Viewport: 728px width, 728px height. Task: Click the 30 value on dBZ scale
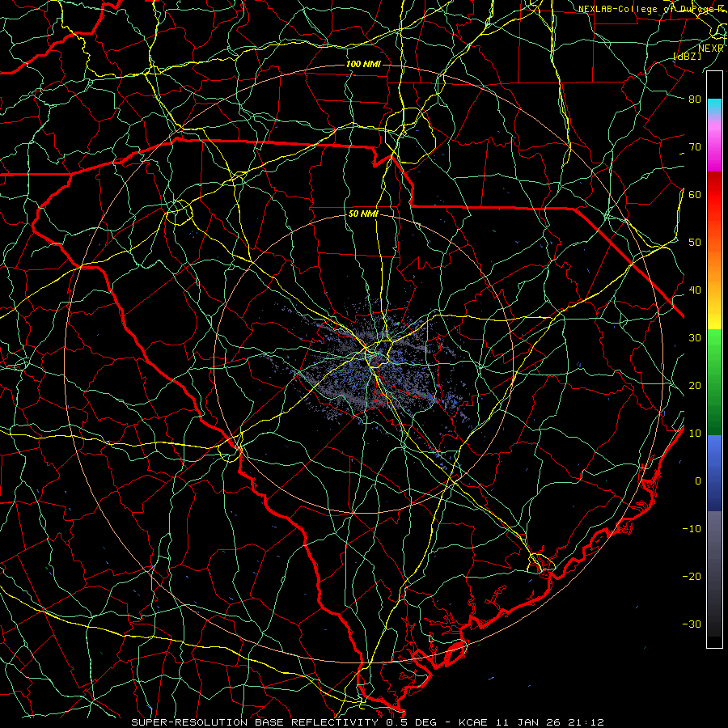coord(695,338)
